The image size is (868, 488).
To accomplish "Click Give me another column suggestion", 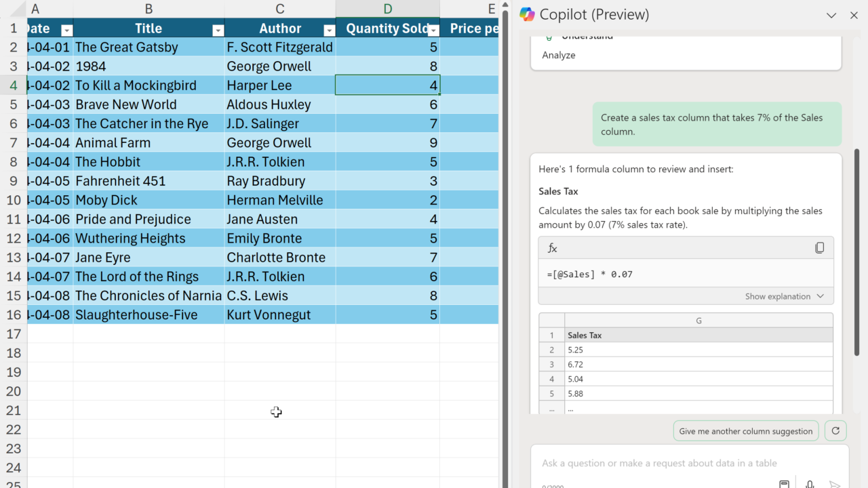I will coord(746,431).
